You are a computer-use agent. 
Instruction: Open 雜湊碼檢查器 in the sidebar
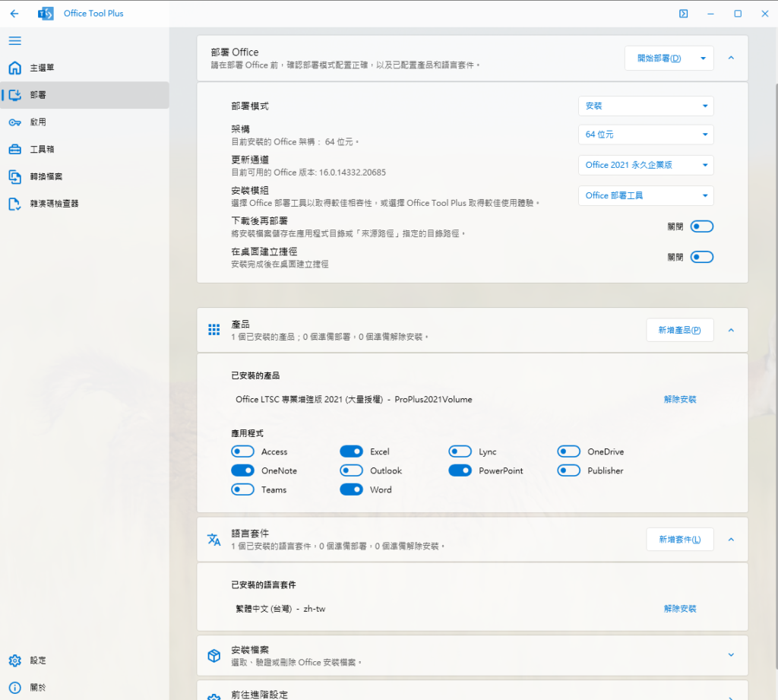84,204
